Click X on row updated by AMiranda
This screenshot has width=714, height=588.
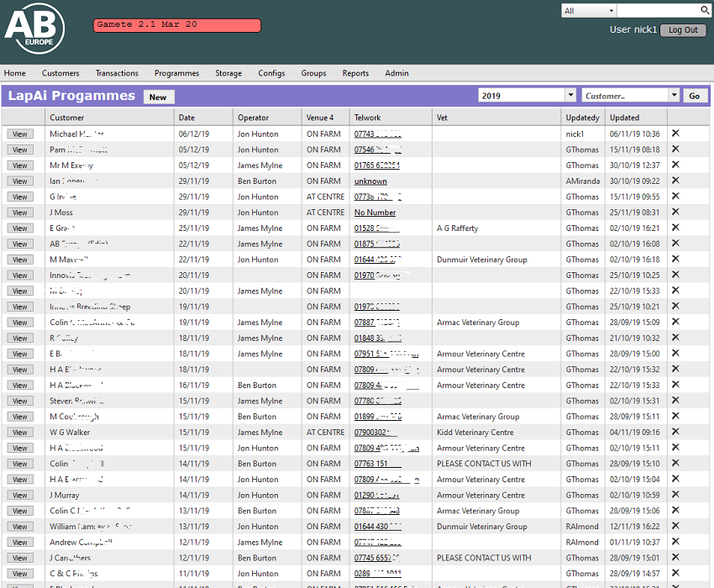675,181
